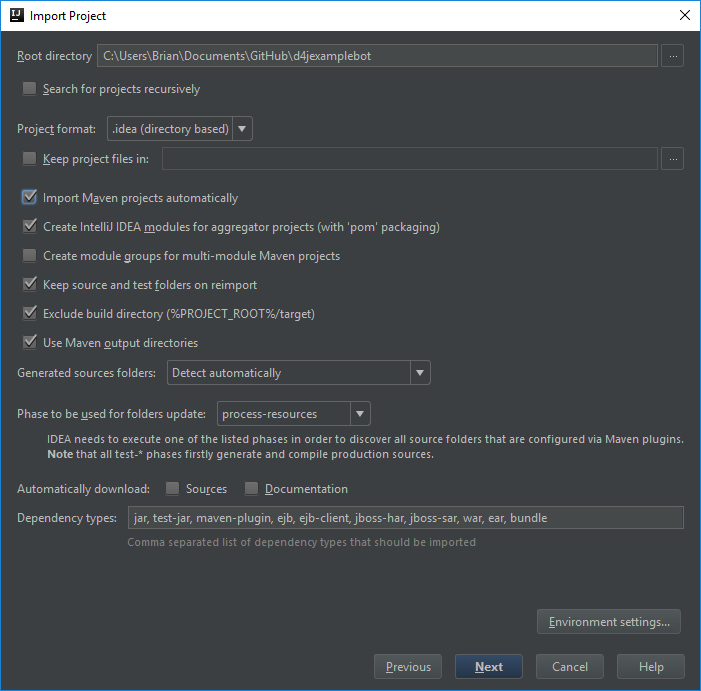Open 'Generated sources folders' dropdown
The image size is (701, 691).
(299, 373)
